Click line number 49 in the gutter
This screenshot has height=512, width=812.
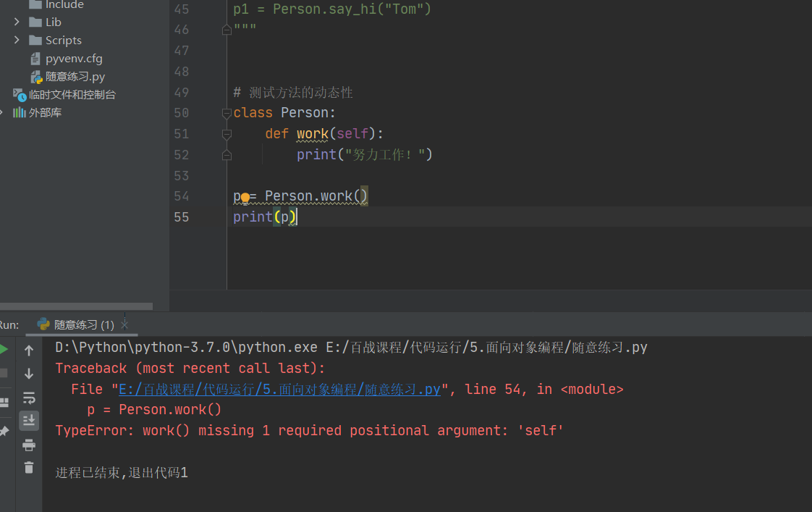click(x=181, y=93)
